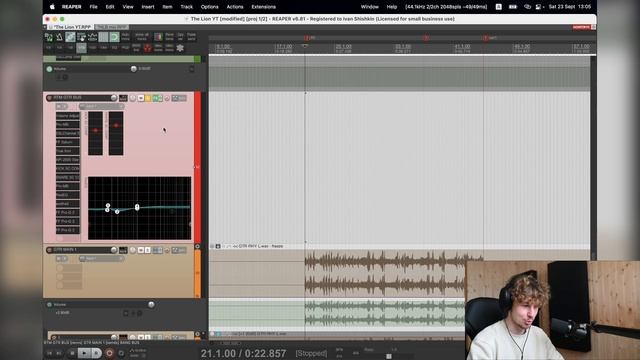Open True Iron plugin in FX list

68,151
